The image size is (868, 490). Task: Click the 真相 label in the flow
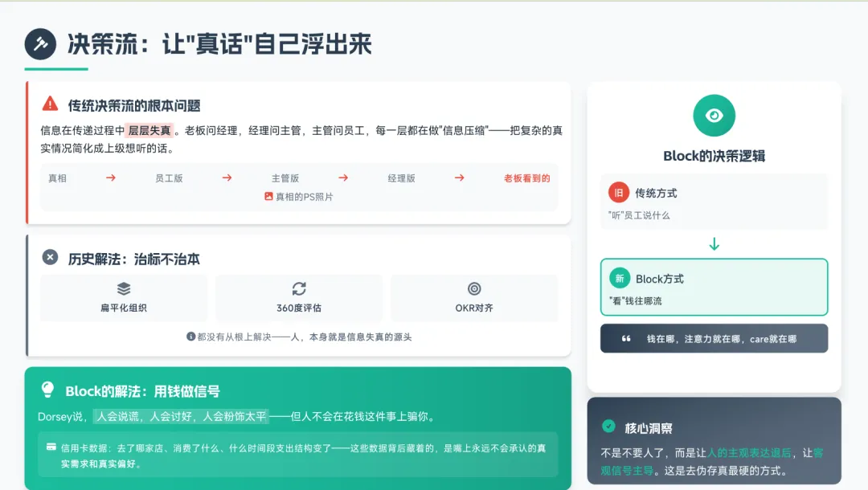click(58, 178)
